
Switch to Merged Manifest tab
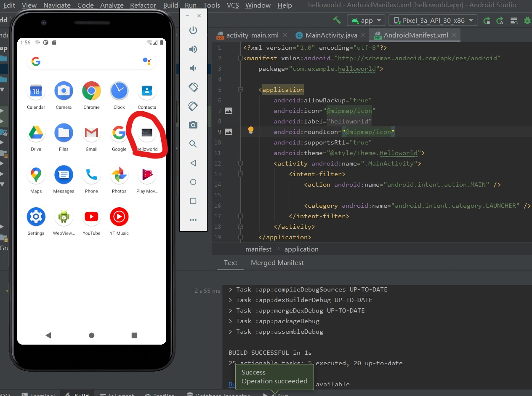coord(277,262)
